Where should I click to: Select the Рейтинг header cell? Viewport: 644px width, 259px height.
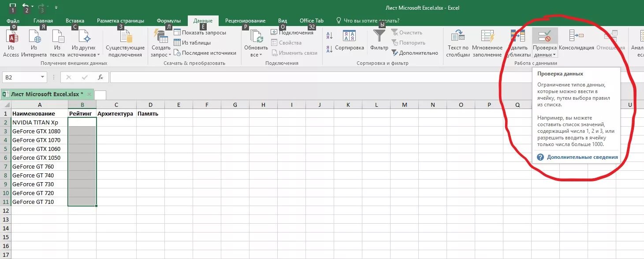coord(82,113)
